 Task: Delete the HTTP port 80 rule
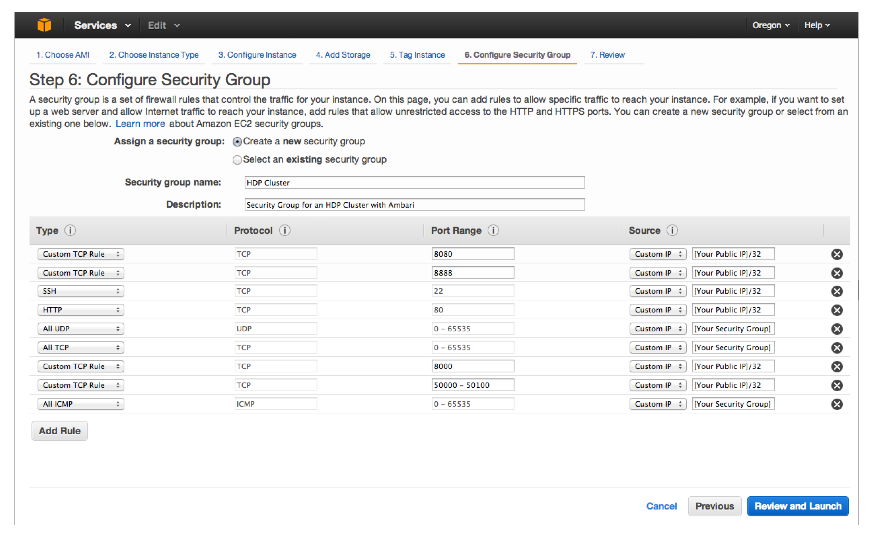tap(837, 310)
